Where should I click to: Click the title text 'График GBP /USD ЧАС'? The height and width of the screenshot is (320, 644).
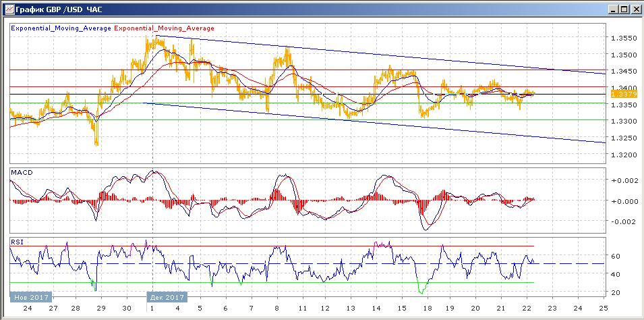[x=59, y=9]
